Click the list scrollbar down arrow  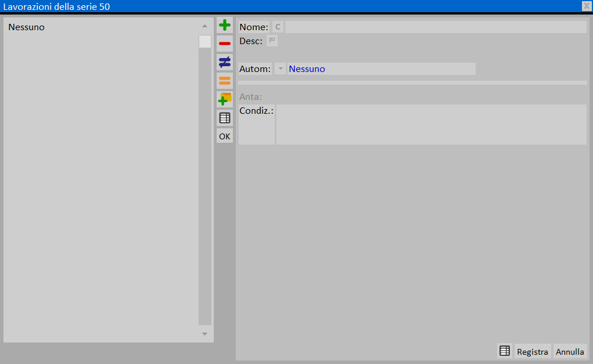click(204, 334)
